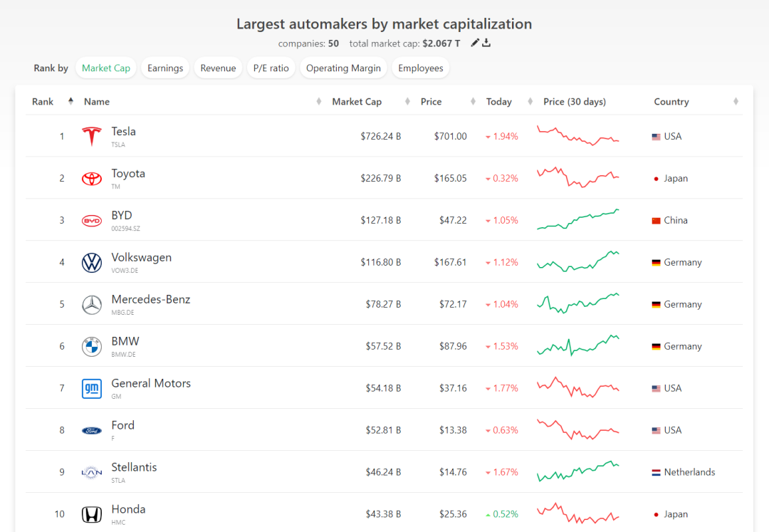Image resolution: width=769 pixels, height=532 pixels.
Task: Click the BYD logo icon
Action: pos(92,221)
